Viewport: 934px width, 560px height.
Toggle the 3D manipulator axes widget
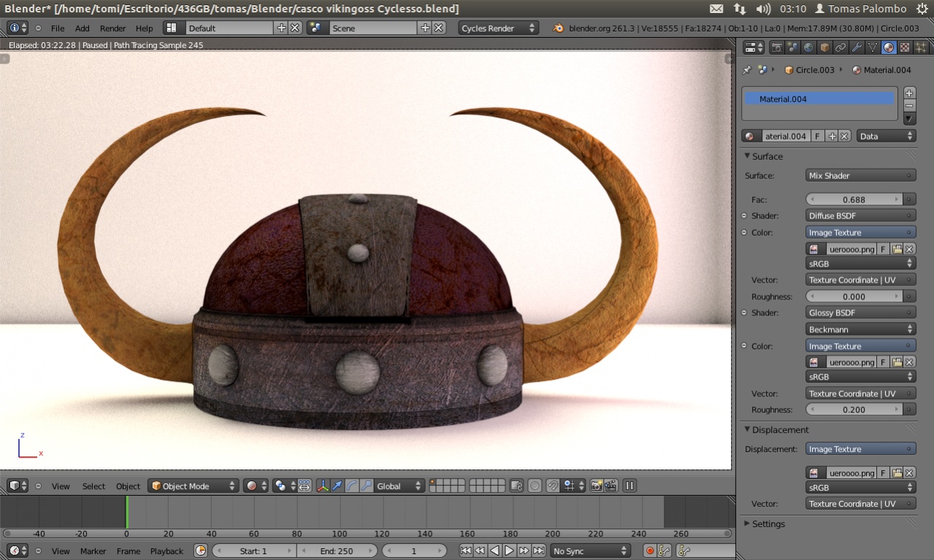tap(322, 486)
